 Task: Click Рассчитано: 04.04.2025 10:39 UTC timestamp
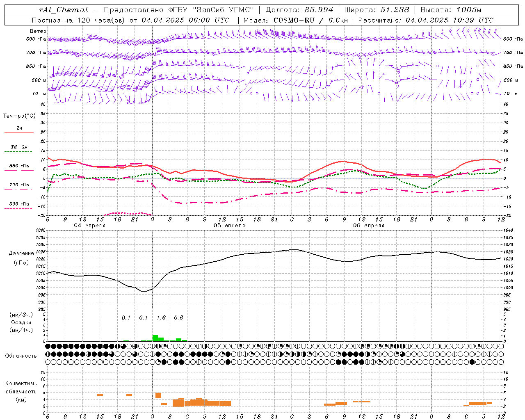click(x=426, y=20)
